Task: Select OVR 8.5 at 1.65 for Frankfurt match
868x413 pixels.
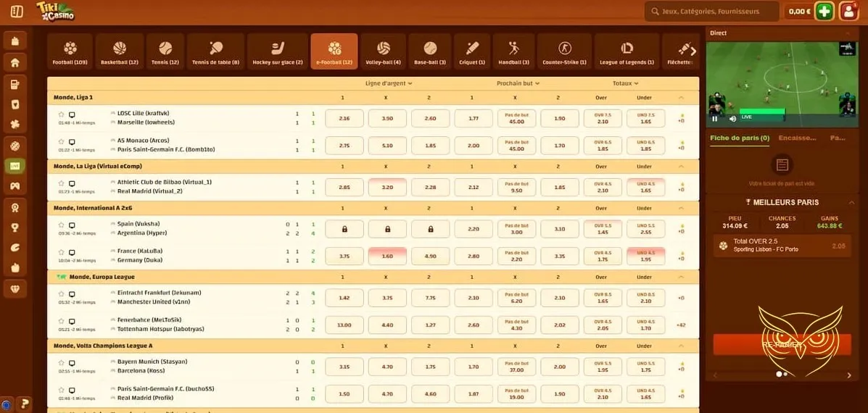Action: pos(603,298)
